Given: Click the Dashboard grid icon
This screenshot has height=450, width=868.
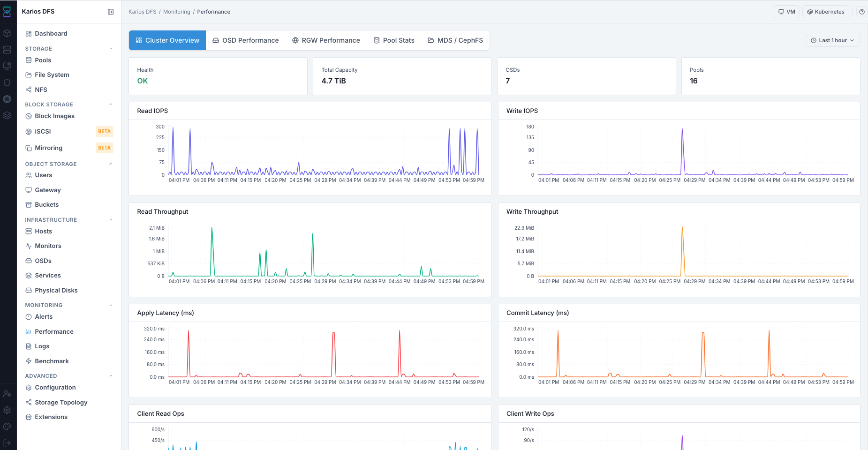Looking at the screenshot, I should click(x=29, y=34).
